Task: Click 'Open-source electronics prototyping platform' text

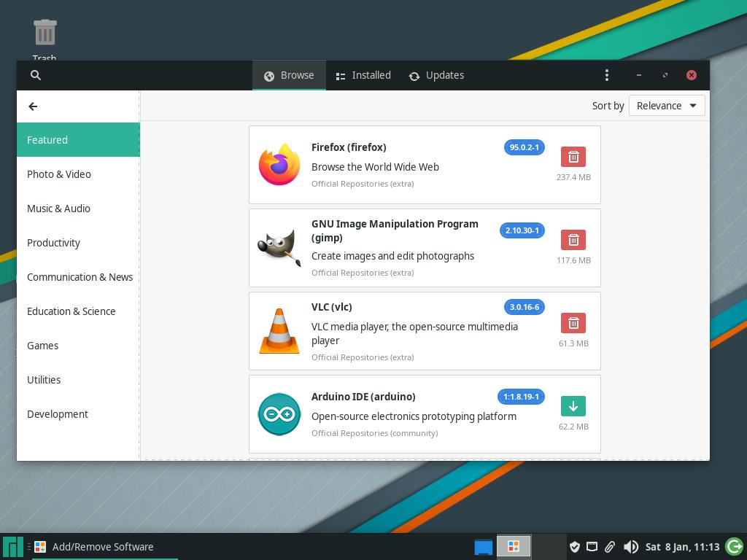Action: [414, 416]
